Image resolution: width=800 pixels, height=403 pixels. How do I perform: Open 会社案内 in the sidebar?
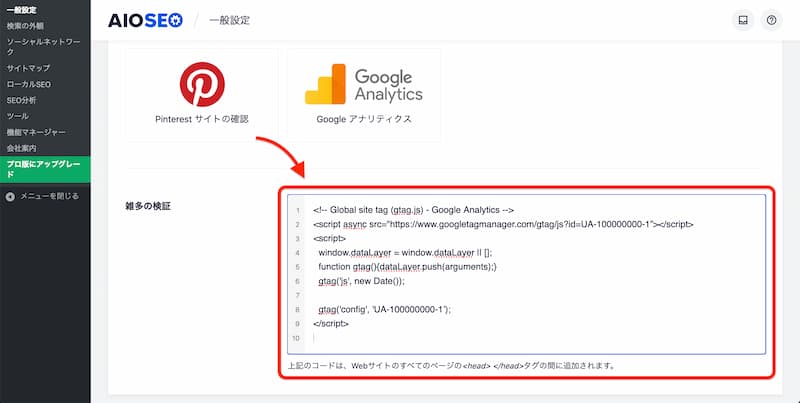(21, 148)
